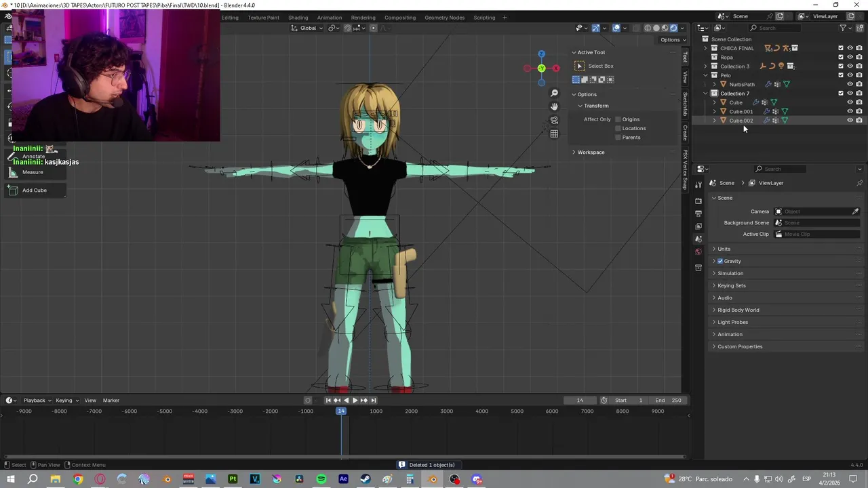The height and width of the screenshot is (488, 868).
Task: Open Steam from the Windows taskbar
Action: (x=365, y=479)
